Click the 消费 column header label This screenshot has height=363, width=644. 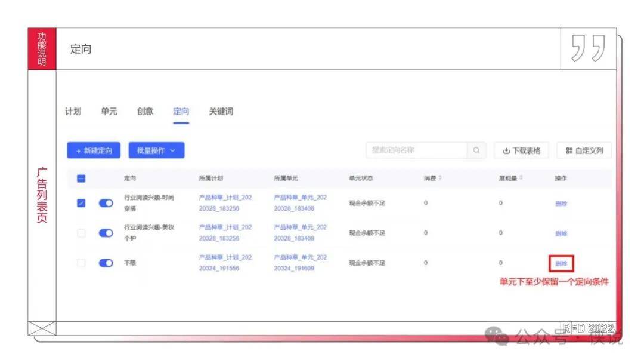pos(430,178)
